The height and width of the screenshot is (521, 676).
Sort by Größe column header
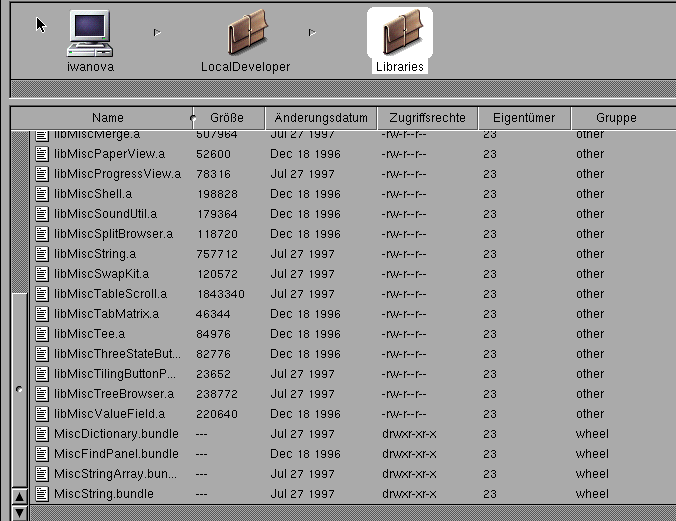(227, 118)
